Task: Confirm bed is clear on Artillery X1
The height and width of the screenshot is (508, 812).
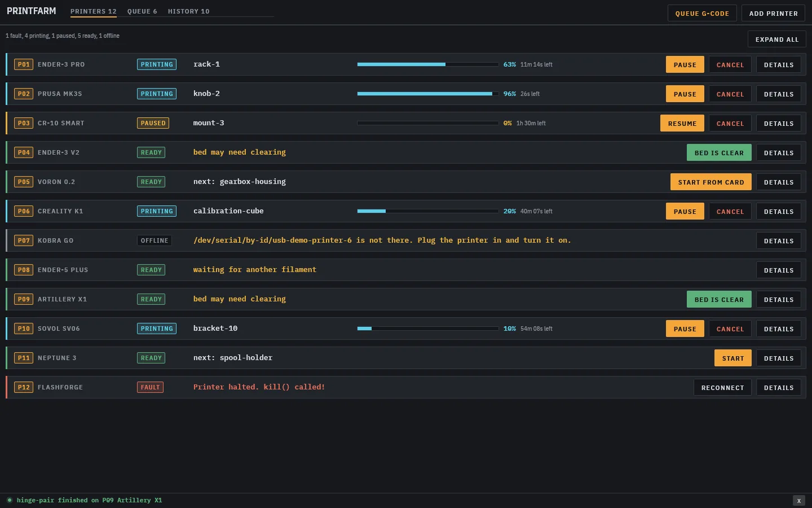Action: click(x=719, y=300)
